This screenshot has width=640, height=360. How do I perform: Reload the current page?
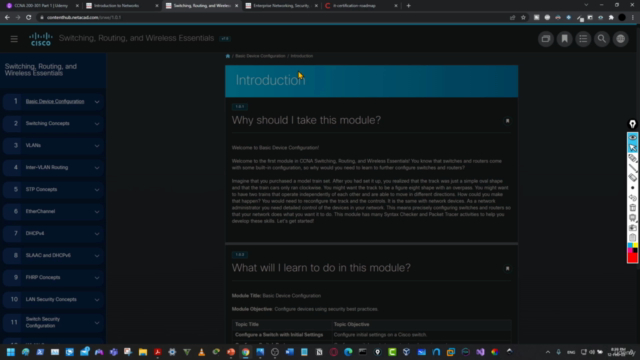point(29,18)
